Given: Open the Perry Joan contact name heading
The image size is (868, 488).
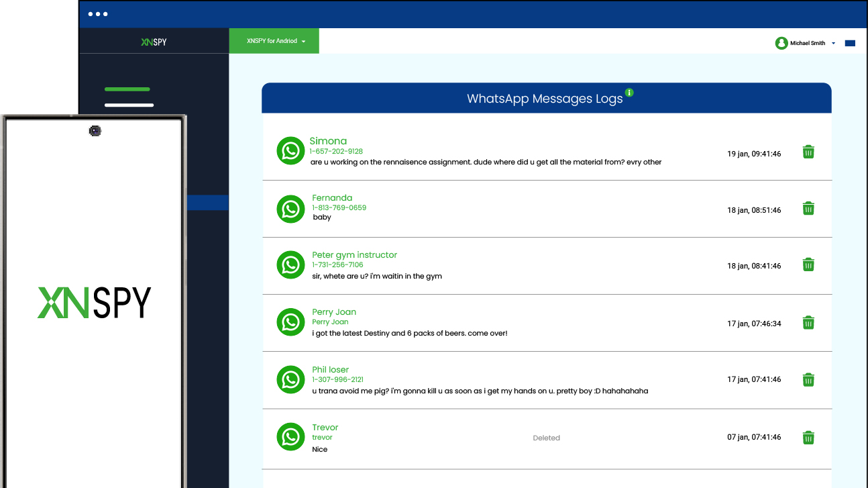Looking at the screenshot, I should [334, 312].
